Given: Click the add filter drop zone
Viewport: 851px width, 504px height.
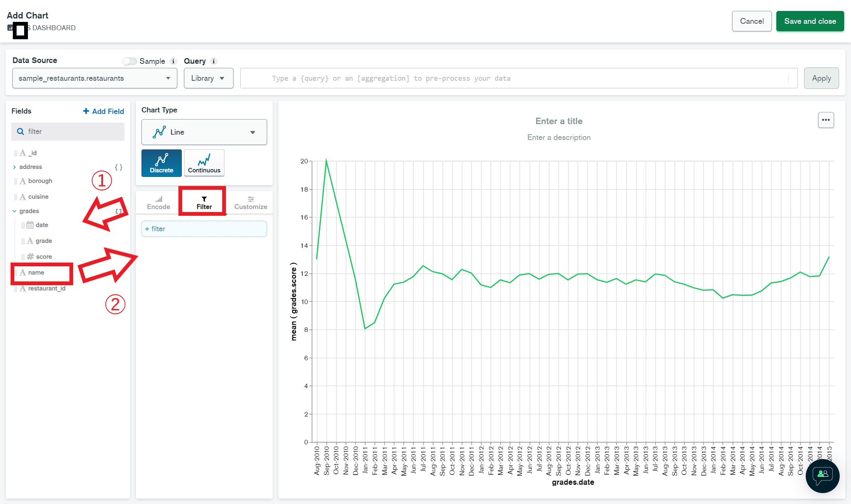Looking at the screenshot, I should coord(204,229).
